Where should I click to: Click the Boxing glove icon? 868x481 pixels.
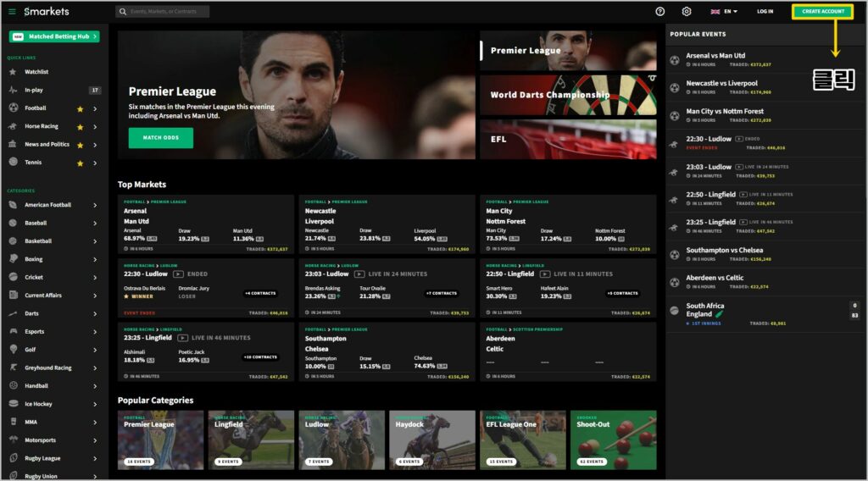14,259
